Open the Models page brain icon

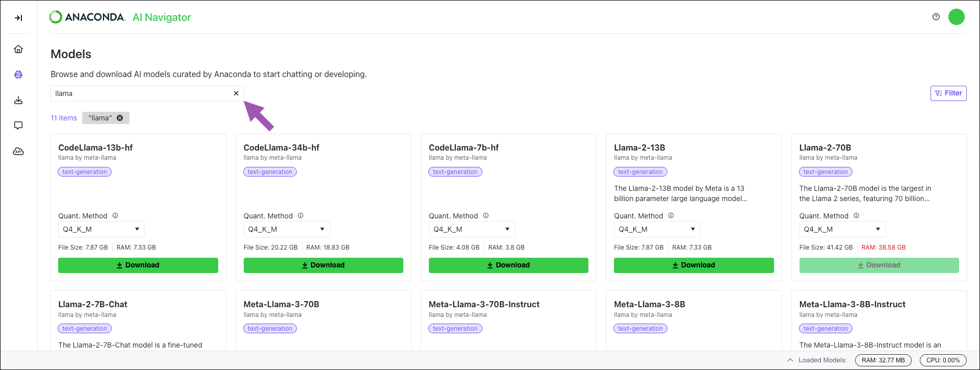18,75
